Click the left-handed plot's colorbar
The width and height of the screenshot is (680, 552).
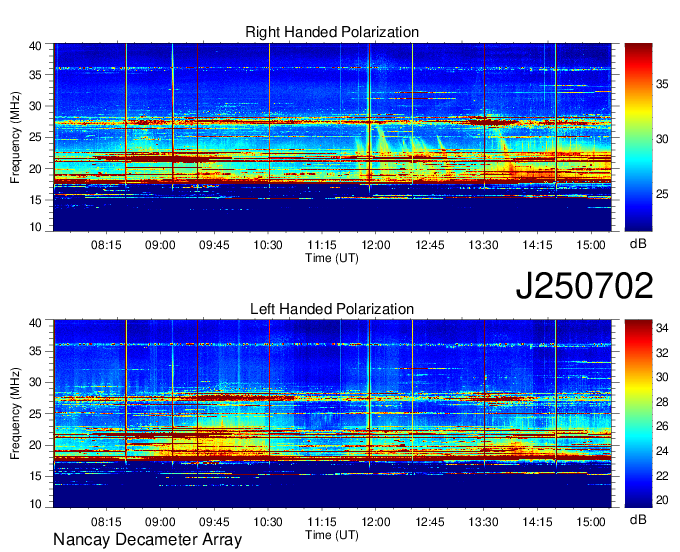tap(638, 414)
